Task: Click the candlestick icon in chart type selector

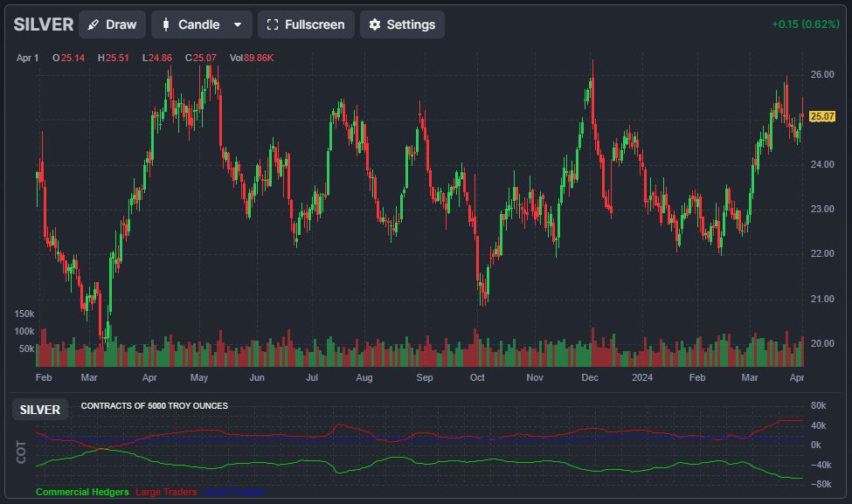Action: [x=166, y=24]
